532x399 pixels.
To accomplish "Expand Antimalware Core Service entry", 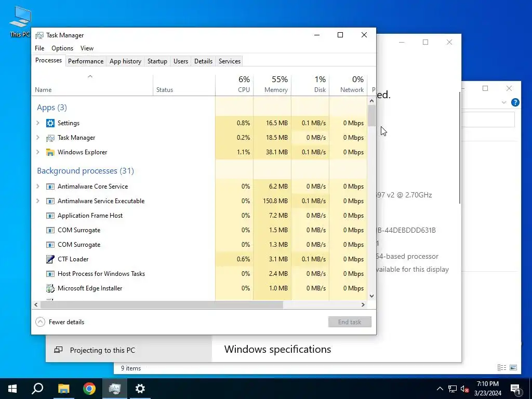I will point(38,187).
